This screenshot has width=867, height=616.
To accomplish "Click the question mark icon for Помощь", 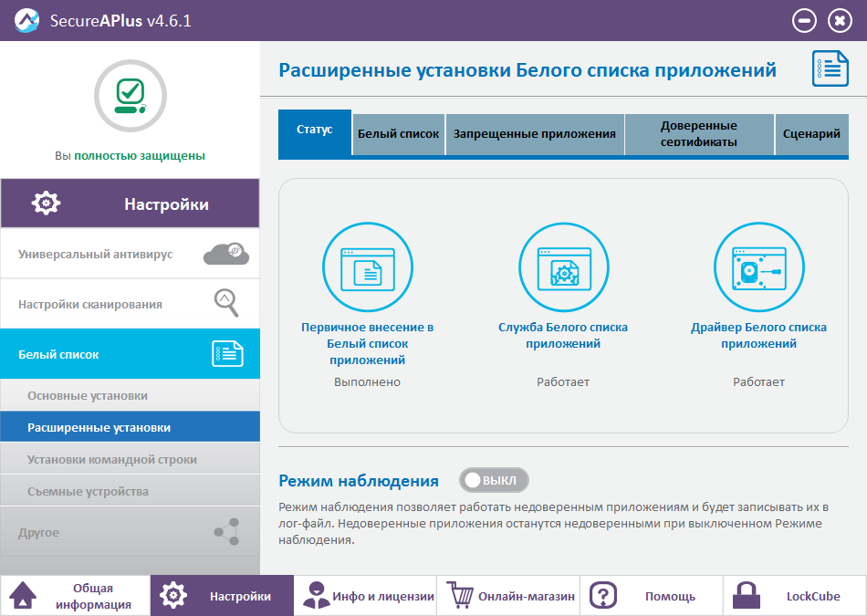I will (x=603, y=596).
